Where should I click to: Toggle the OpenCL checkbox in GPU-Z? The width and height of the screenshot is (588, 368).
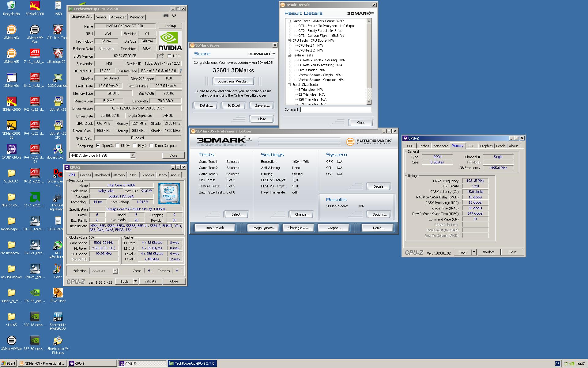click(98, 146)
